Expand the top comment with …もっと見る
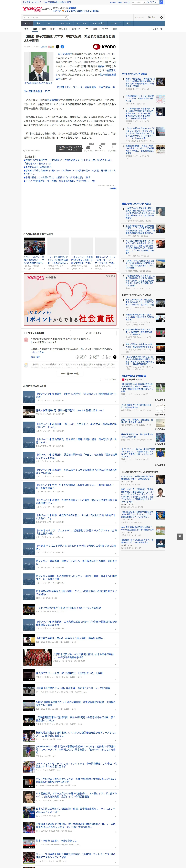Image resolution: width=186 pixels, height=868 pixels. 37,352
